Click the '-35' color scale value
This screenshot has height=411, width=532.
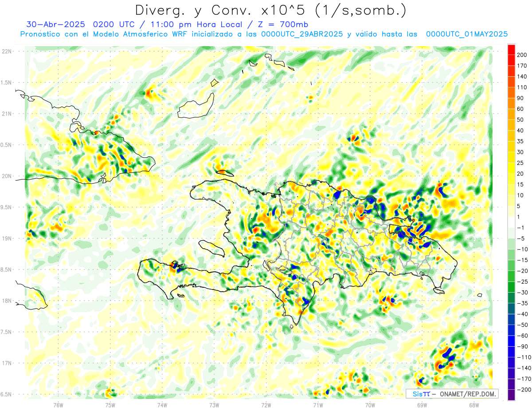[523, 304]
